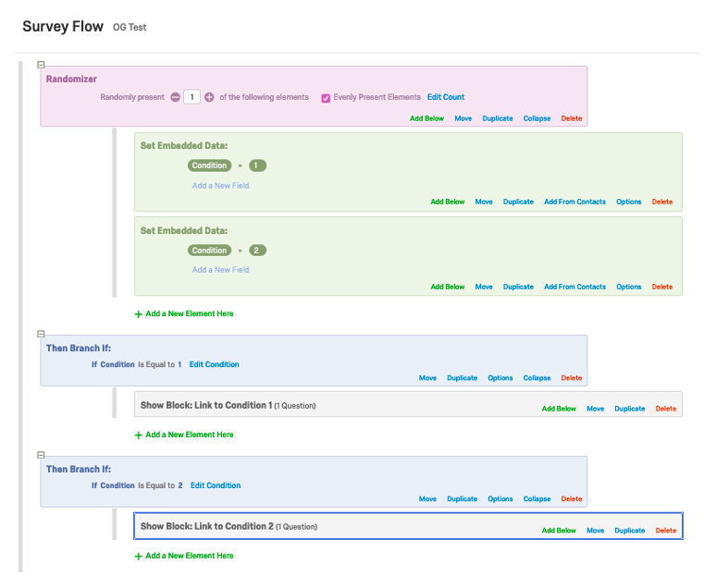
Task: Select the Condition field pill with value 2
Action: point(210,251)
